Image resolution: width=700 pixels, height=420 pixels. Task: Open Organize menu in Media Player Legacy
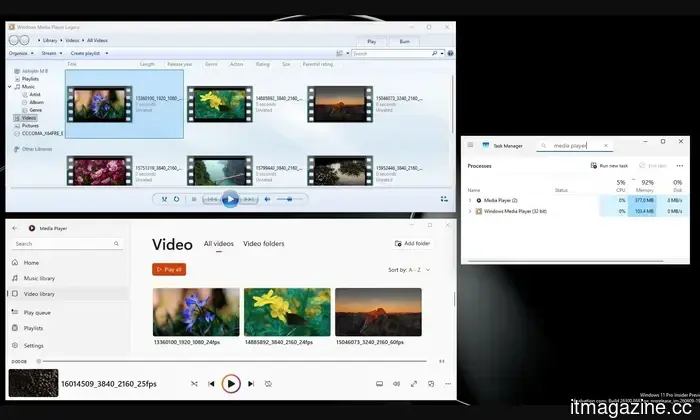(21, 53)
